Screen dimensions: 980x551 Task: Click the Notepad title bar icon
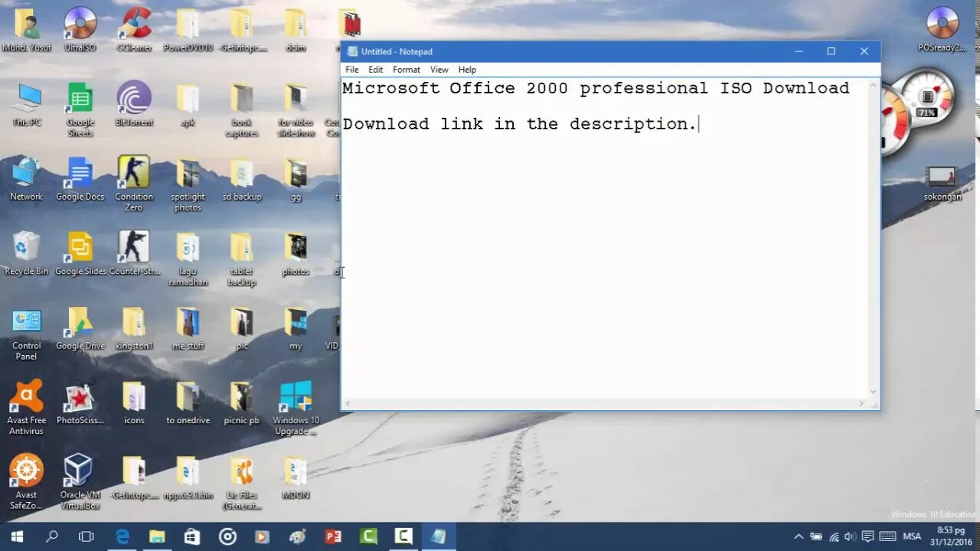(x=352, y=51)
